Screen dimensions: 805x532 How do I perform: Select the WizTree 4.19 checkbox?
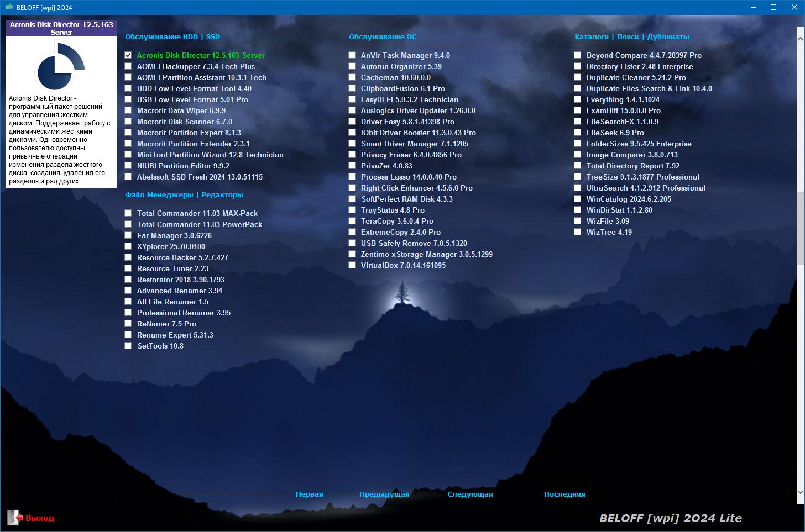click(x=578, y=232)
